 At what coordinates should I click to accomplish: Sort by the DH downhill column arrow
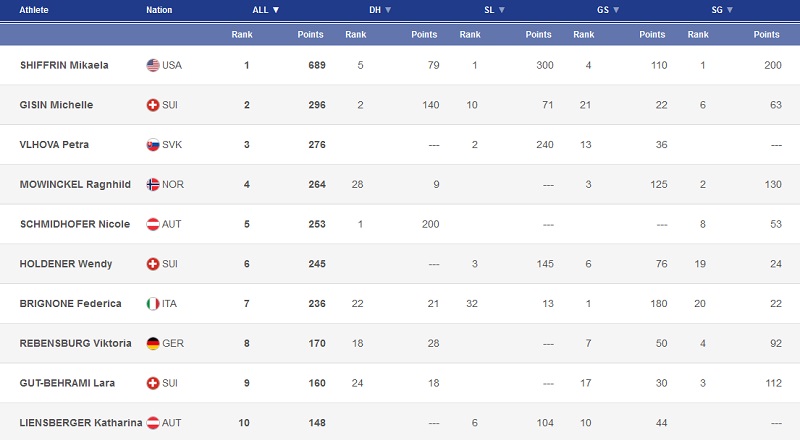tap(388, 10)
